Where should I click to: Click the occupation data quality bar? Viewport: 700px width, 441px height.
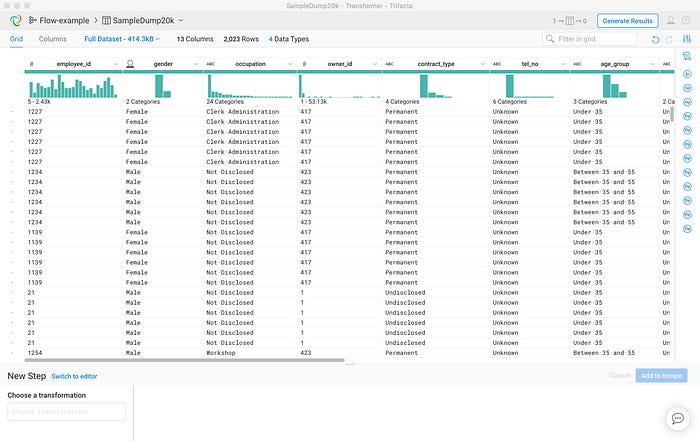250,71
